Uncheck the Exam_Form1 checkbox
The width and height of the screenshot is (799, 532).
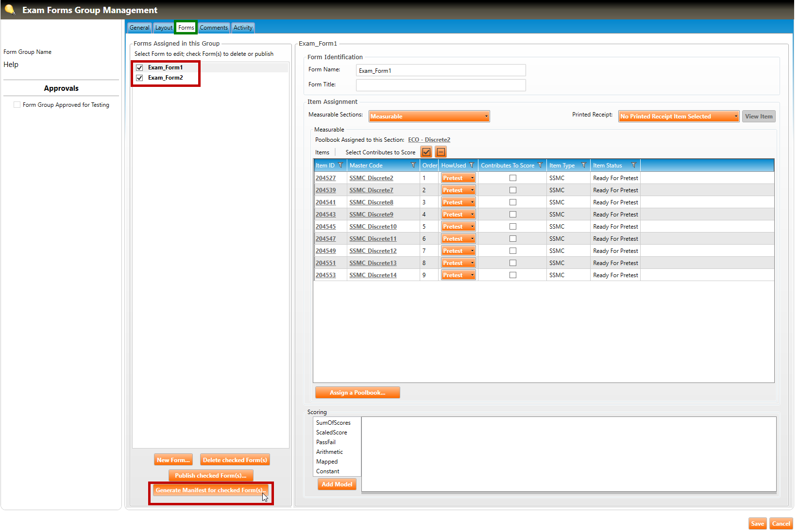point(140,67)
